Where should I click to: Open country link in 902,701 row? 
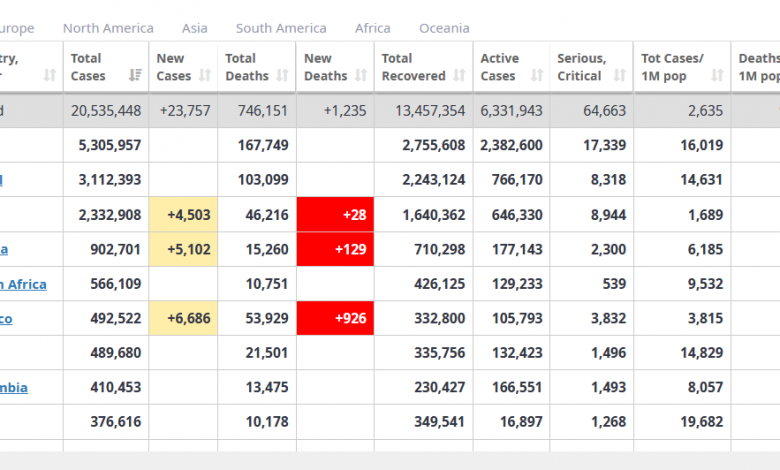pos(4,249)
